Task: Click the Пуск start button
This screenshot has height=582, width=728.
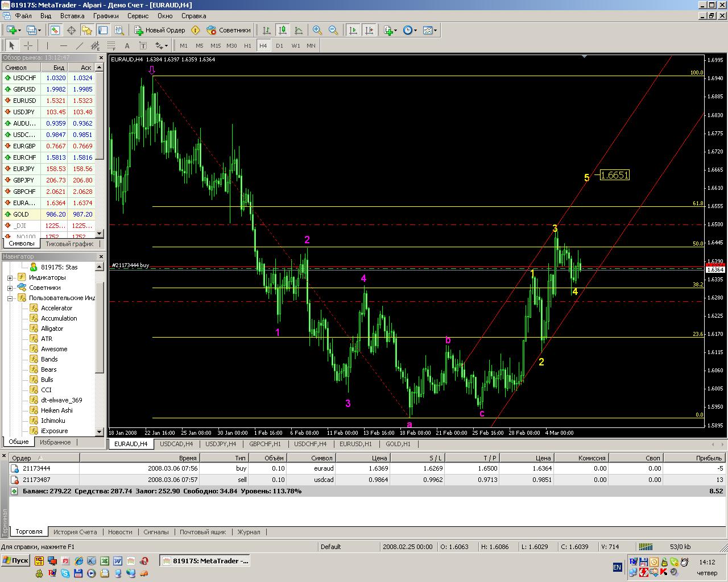Action: 15,560
